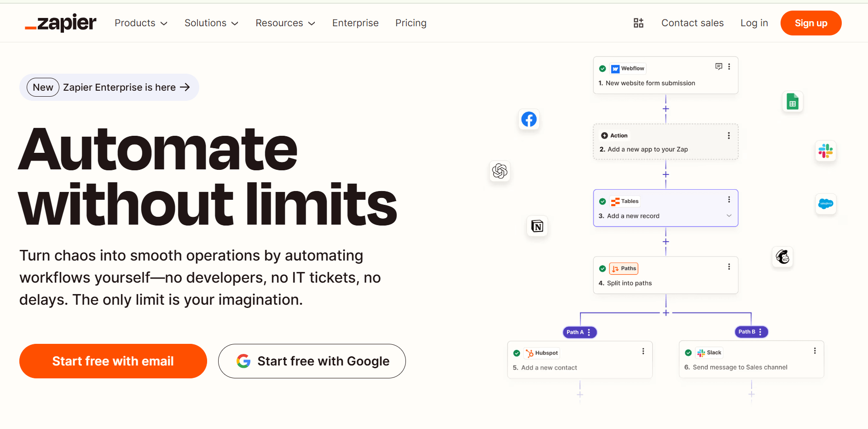Image resolution: width=868 pixels, height=429 pixels.
Task: Click Start free with email
Action: (113, 361)
